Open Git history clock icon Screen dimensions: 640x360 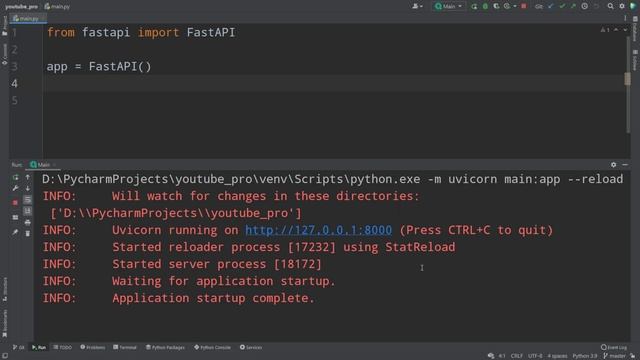coord(584,6)
